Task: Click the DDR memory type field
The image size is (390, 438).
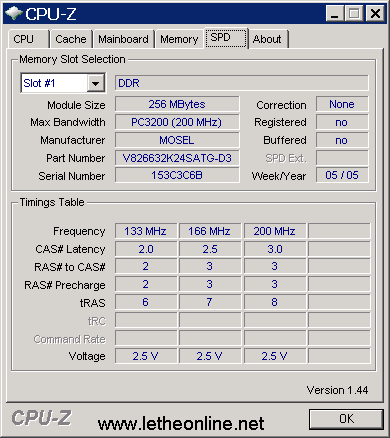Action: 242,83
